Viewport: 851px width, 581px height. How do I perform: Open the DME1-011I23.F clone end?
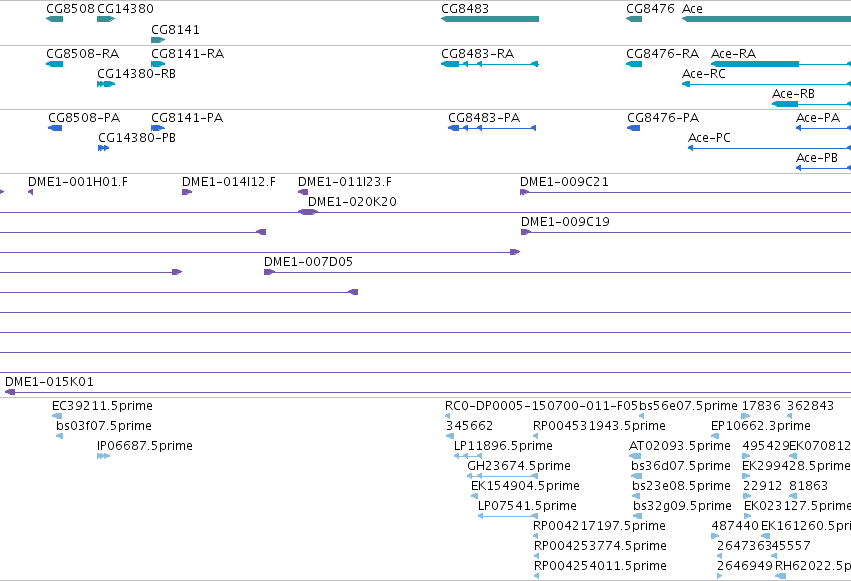[303, 192]
